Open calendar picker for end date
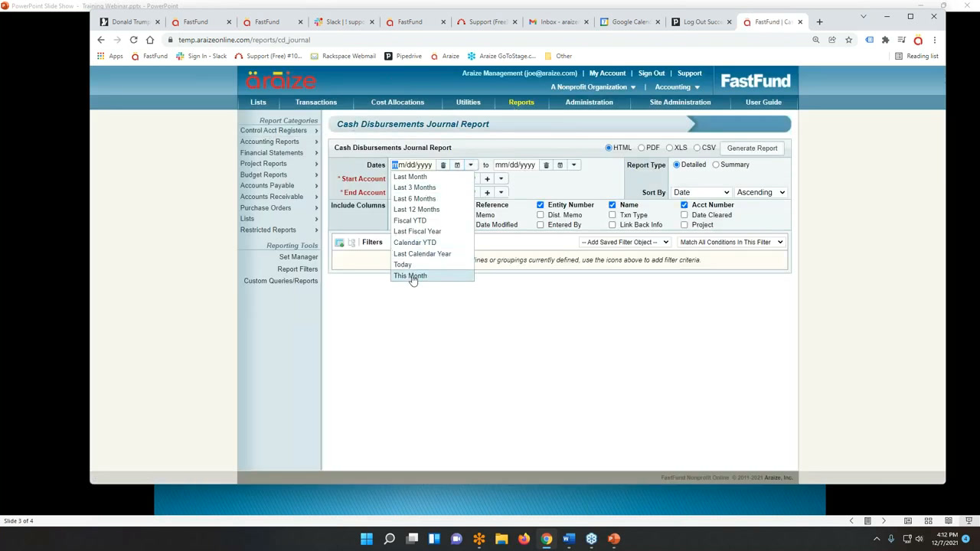The image size is (980, 551). click(560, 165)
